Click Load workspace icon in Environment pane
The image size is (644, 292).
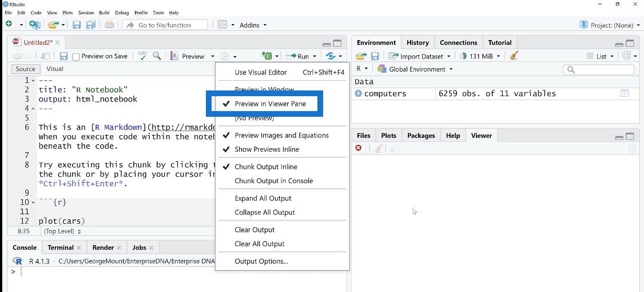click(361, 56)
